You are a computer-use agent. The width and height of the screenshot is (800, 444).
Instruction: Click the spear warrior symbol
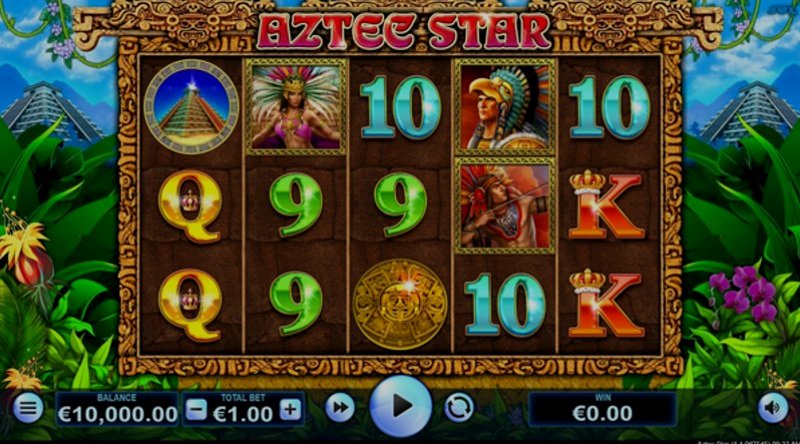pyautogui.click(x=505, y=206)
